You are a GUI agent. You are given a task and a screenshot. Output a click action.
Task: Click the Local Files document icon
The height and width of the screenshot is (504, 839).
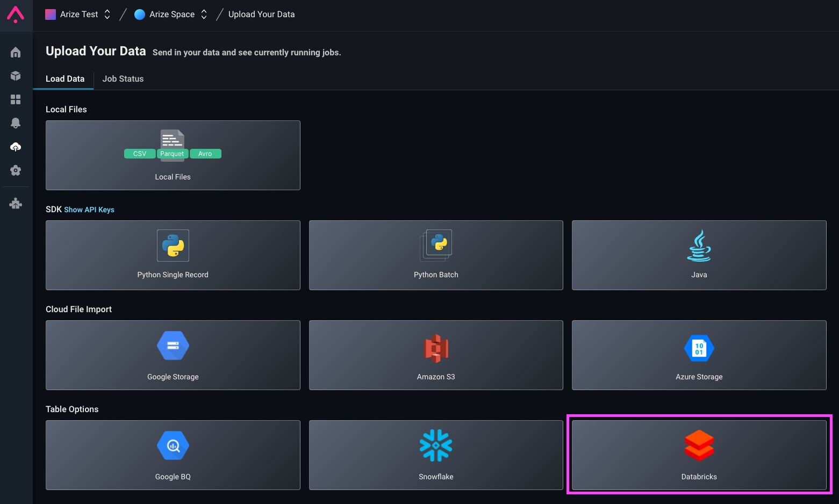[x=173, y=140]
